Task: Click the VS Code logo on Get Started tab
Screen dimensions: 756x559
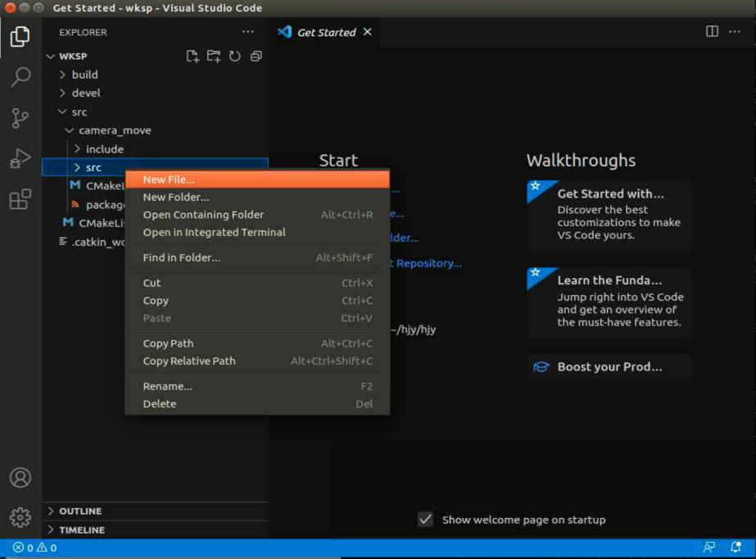Action: (x=284, y=32)
